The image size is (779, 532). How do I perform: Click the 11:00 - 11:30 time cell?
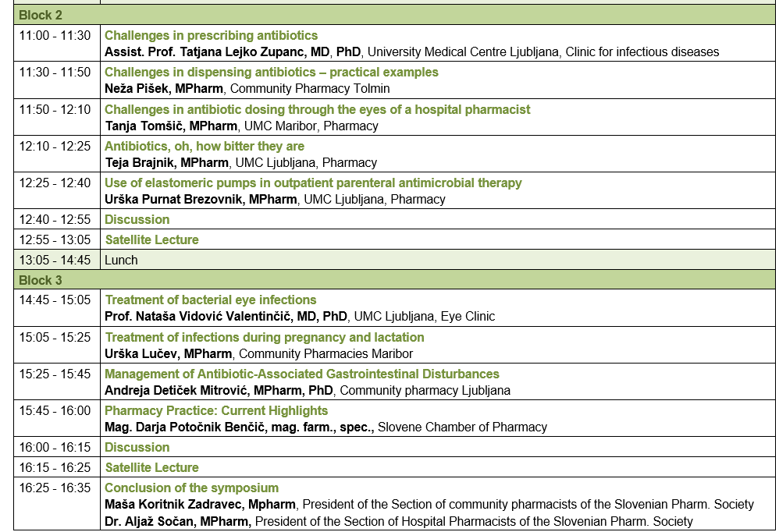(x=55, y=36)
